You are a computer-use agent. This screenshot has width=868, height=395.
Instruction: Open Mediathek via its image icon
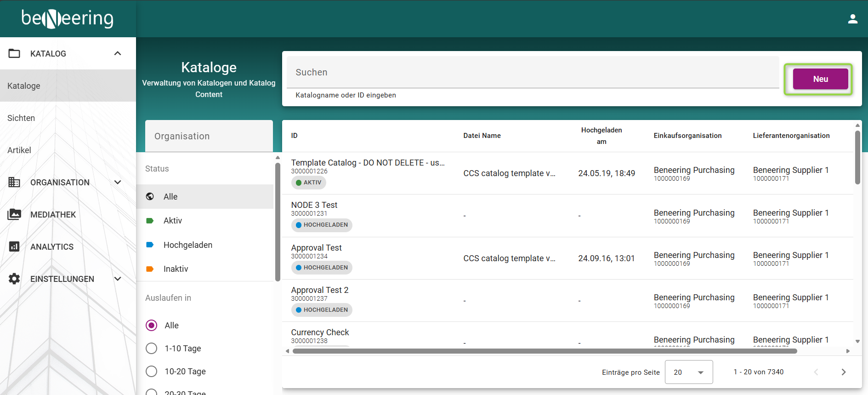coord(14,214)
